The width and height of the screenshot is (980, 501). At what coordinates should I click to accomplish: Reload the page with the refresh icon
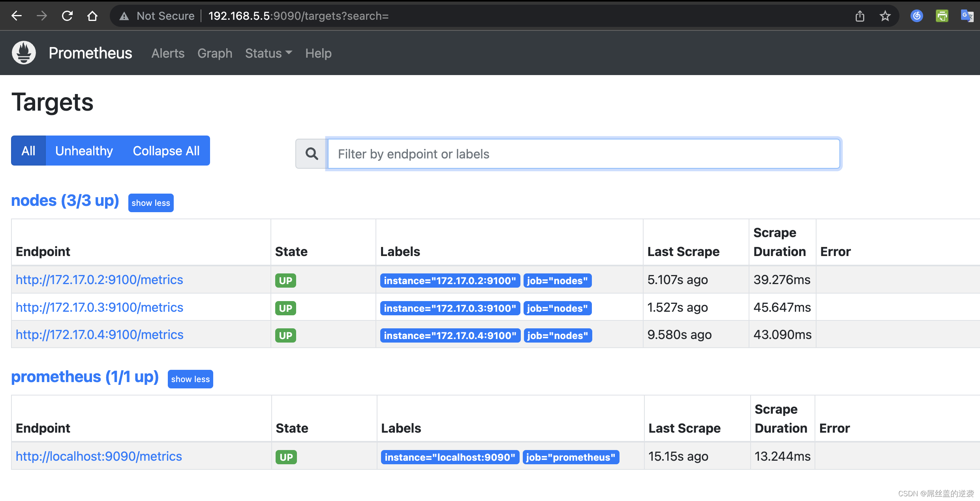[x=67, y=16]
